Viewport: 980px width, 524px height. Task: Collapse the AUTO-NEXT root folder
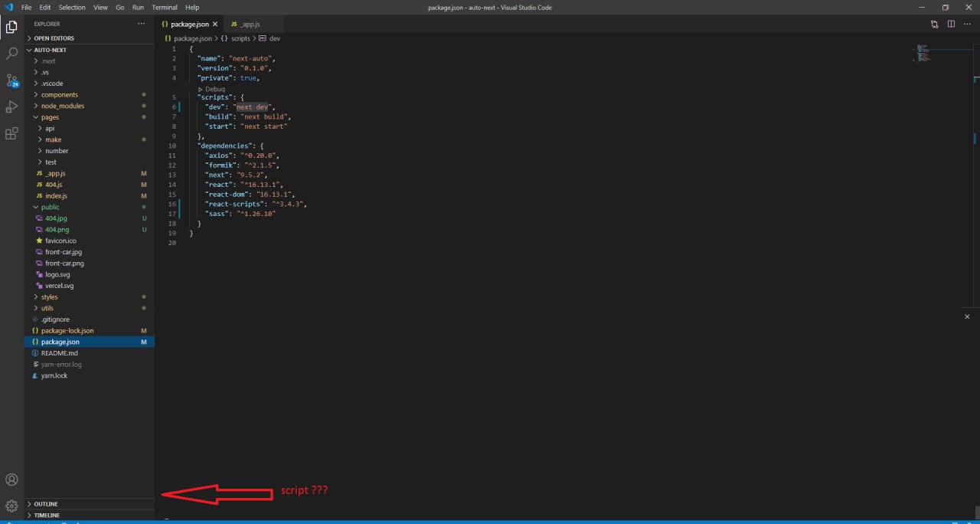coord(90,49)
